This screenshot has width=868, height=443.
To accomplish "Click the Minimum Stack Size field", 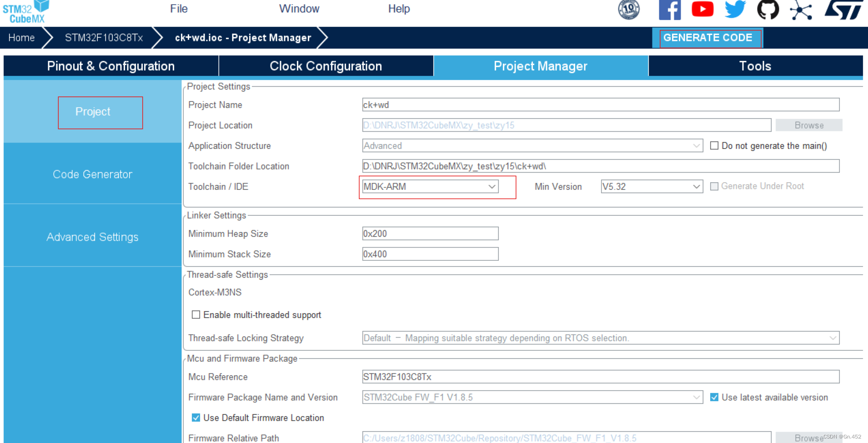I will (x=430, y=254).
